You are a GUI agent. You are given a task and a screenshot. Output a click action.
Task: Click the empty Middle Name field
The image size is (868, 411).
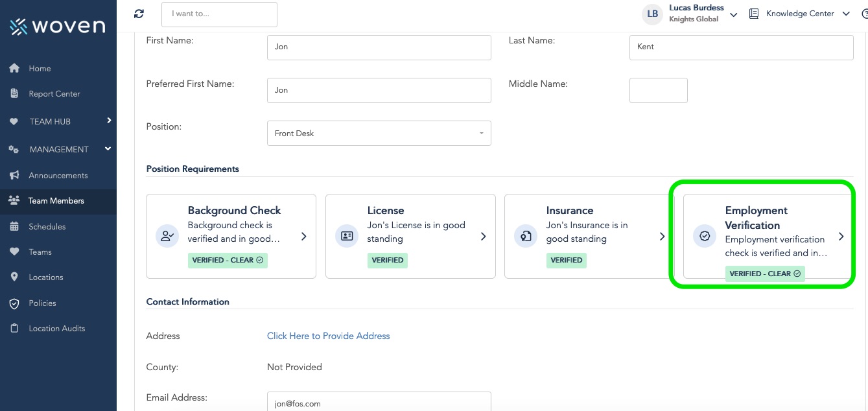[659, 90]
